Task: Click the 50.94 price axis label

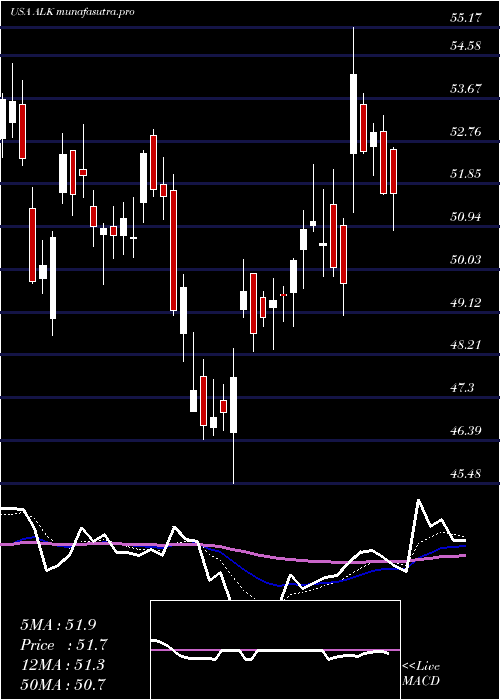Action: pyautogui.click(x=466, y=217)
